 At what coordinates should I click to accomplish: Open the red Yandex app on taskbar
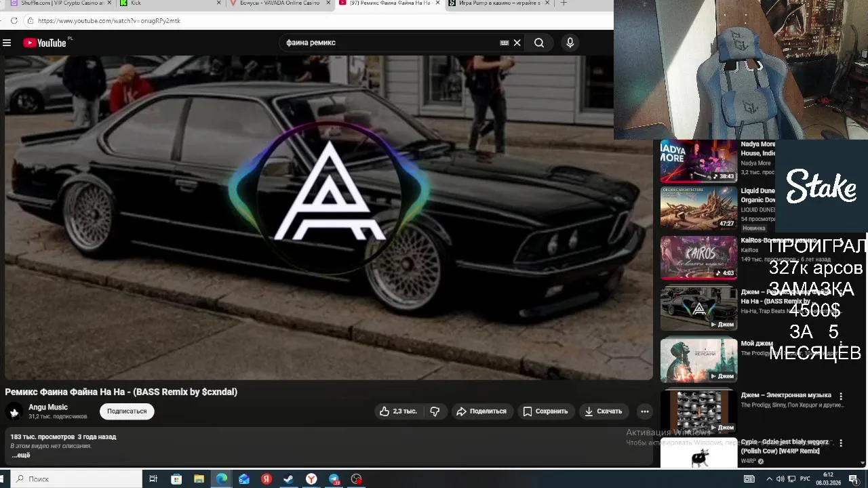click(x=267, y=479)
